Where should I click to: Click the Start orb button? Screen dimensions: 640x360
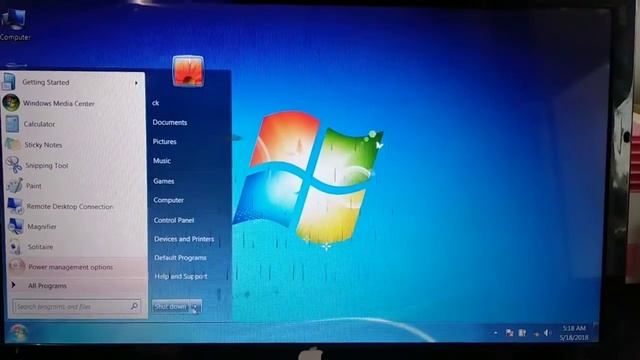(18, 333)
